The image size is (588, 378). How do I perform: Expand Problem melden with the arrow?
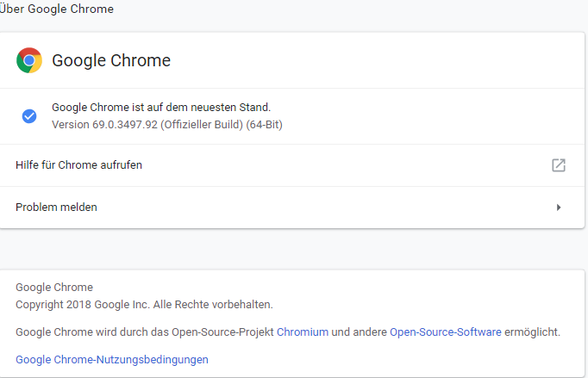click(x=559, y=208)
